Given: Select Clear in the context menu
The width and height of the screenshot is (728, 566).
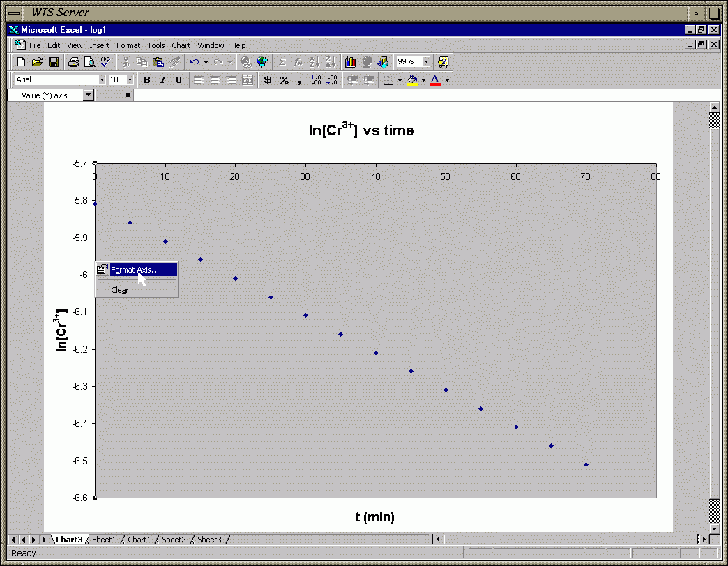Looking at the screenshot, I should (120, 290).
